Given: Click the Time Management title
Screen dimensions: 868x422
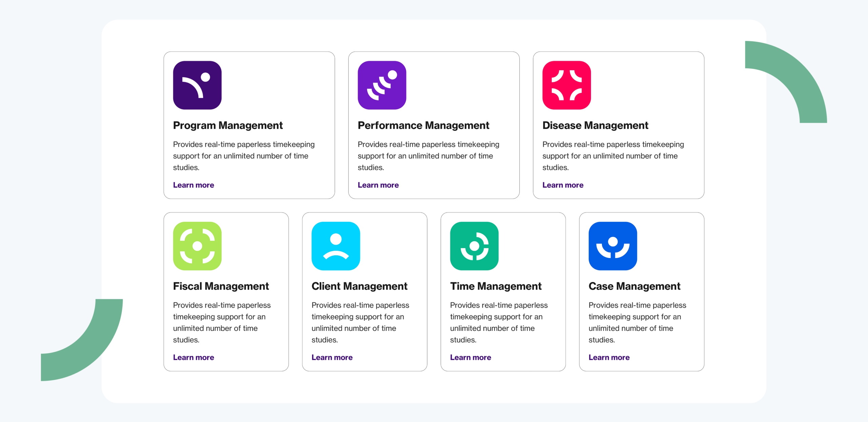Looking at the screenshot, I should (x=496, y=286).
